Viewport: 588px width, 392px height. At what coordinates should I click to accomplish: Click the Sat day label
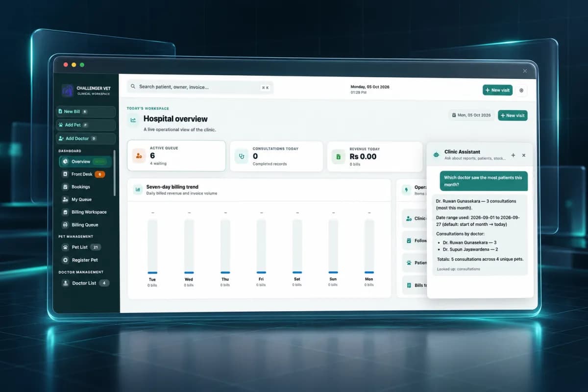click(297, 279)
